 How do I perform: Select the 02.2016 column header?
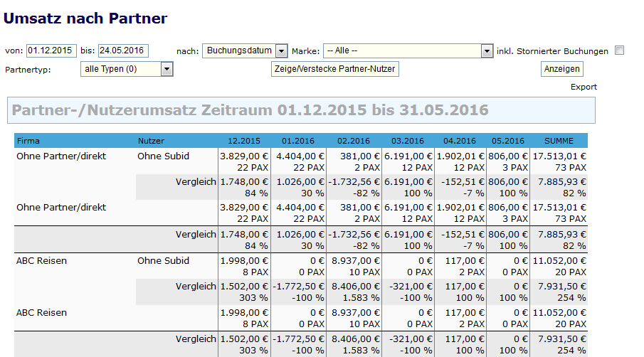pyautogui.click(x=354, y=141)
